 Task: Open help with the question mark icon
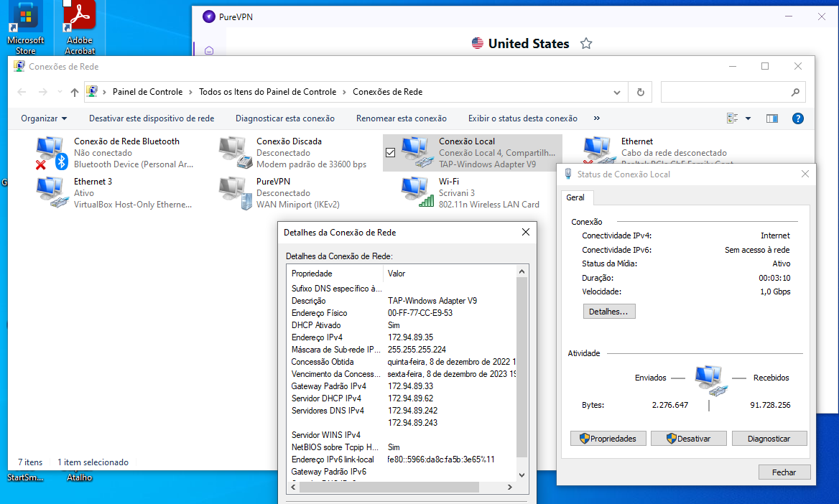798,118
